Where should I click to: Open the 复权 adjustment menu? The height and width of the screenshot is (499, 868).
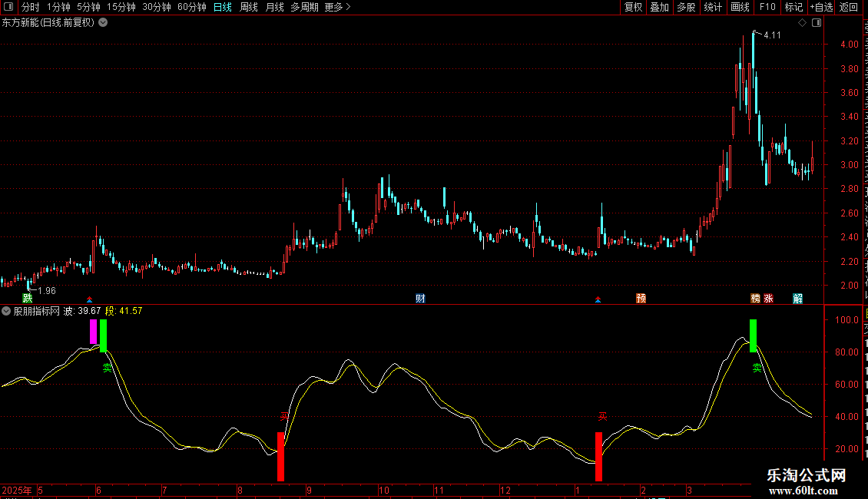(x=633, y=7)
